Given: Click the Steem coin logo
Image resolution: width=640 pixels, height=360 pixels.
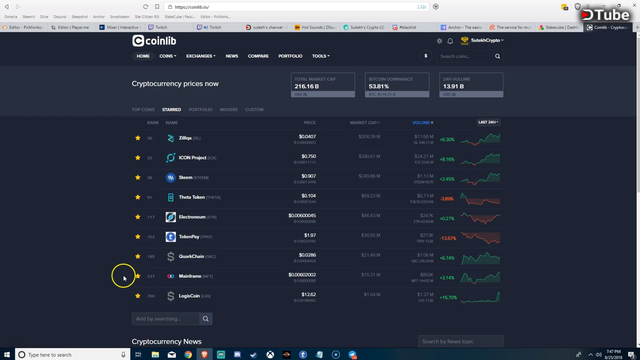Looking at the screenshot, I should 171,178.
